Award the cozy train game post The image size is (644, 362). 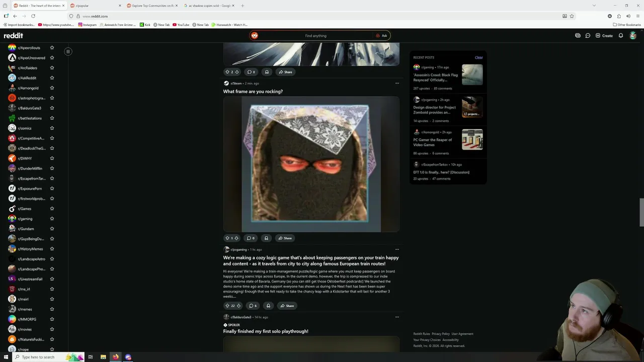268,306
